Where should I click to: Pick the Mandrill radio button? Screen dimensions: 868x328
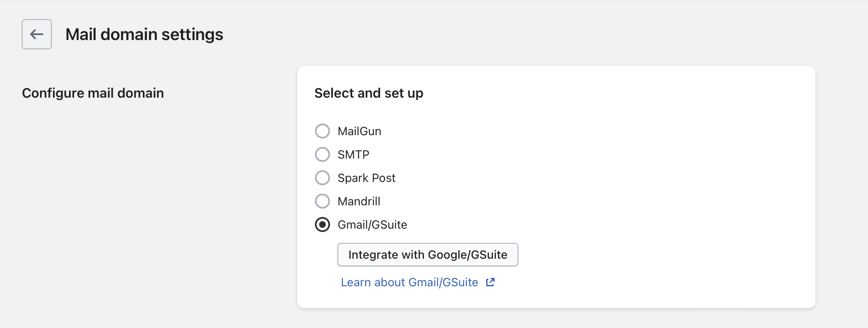[x=322, y=201]
